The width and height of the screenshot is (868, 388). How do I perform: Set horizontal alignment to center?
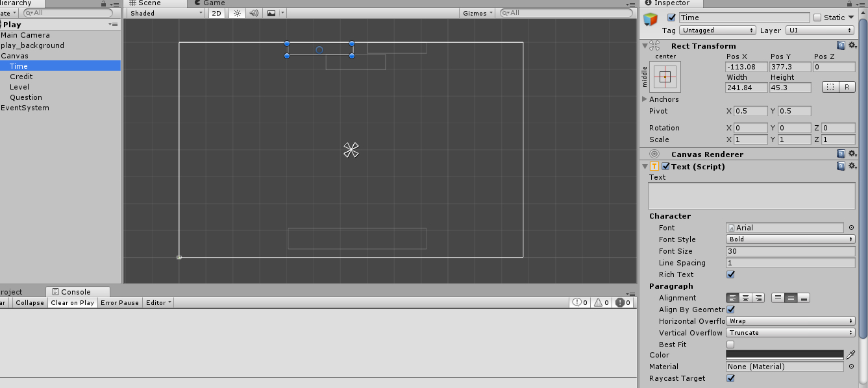tap(745, 298)
